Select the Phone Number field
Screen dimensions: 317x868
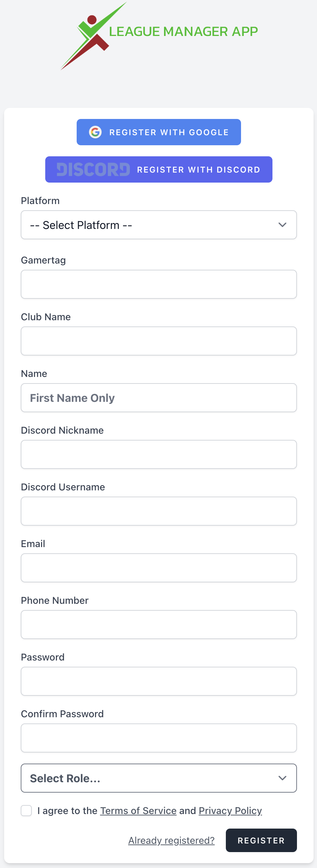(x=159, y=625)
